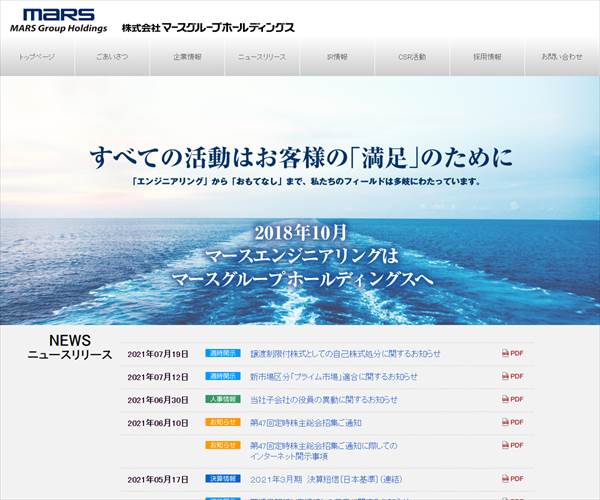Screen dimensions: 600x500
Task: Open 第47回定時株主総会招集ご通知 link
Action: [x=306, y=423]
